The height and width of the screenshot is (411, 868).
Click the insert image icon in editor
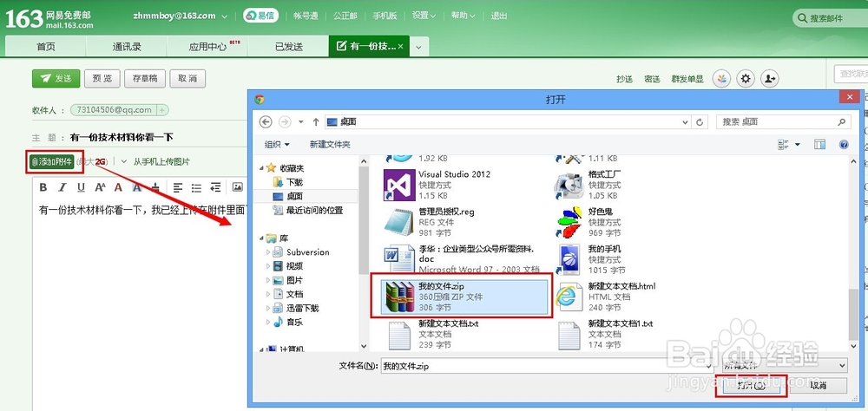(238, 187)
